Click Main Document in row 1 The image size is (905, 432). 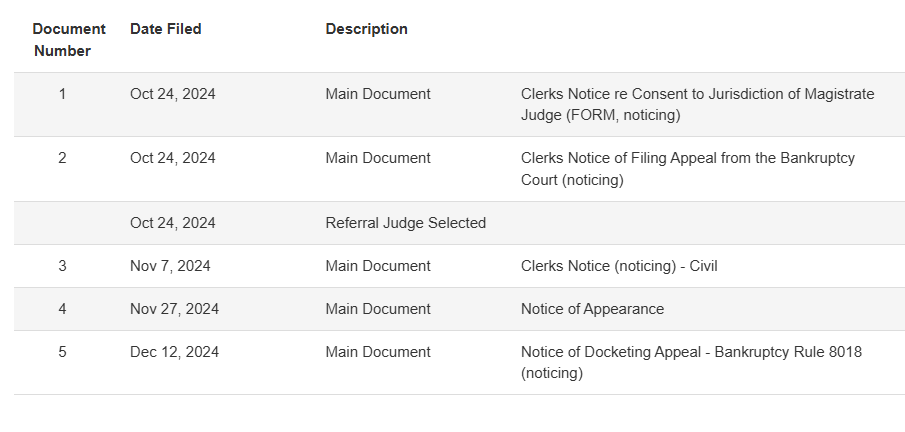378,94
